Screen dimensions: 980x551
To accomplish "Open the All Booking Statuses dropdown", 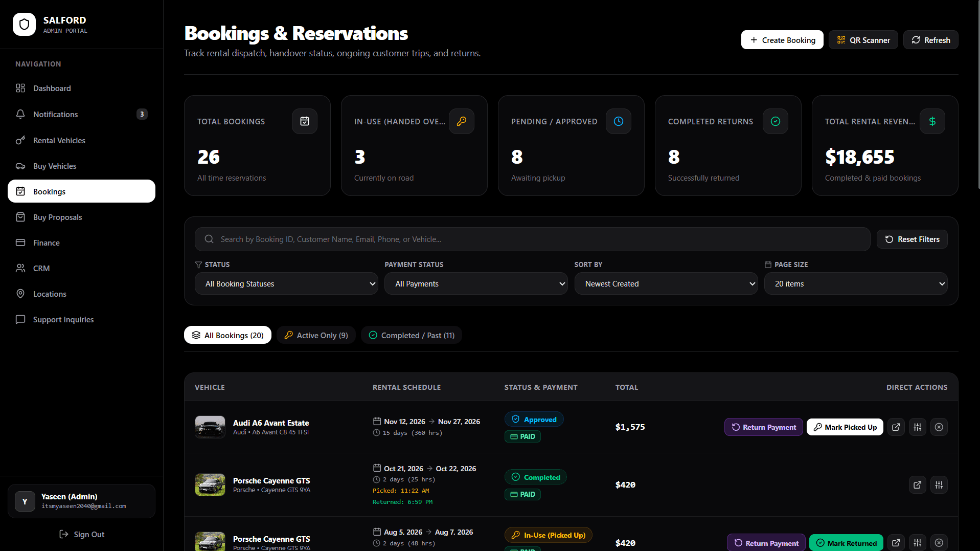I will [x=286, y=283].
